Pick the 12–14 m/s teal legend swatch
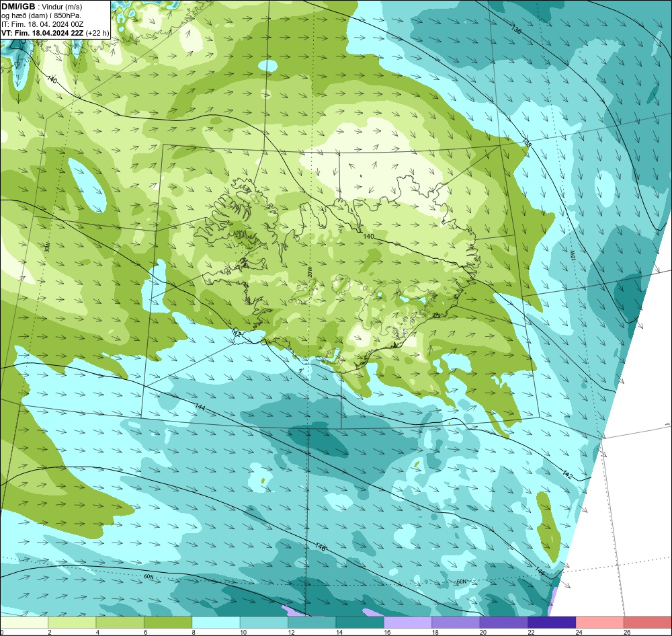The width and height of the screenshot is (672, 636). coord(312,622)
